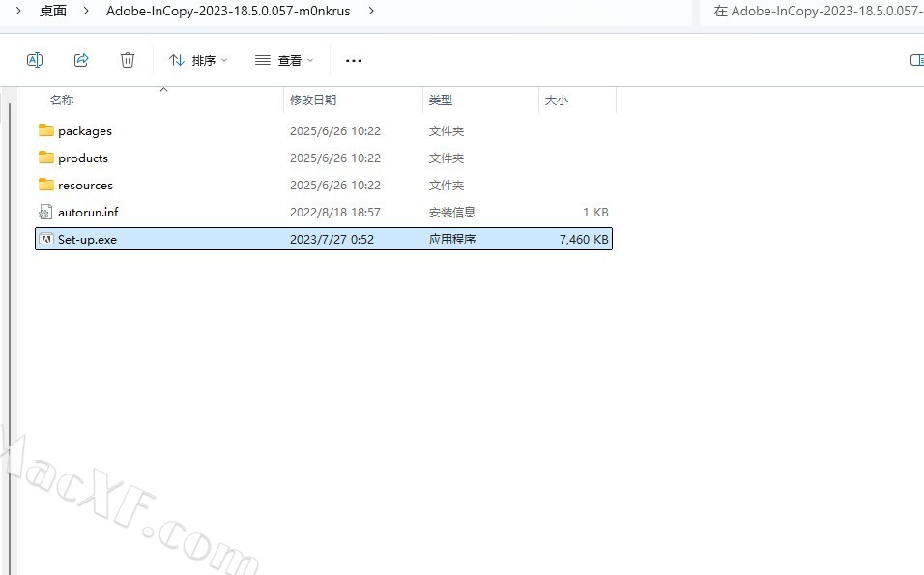This screenshot has height=575, width=924.
Task: Click the 安装信息 type cell
Action: 452,212
